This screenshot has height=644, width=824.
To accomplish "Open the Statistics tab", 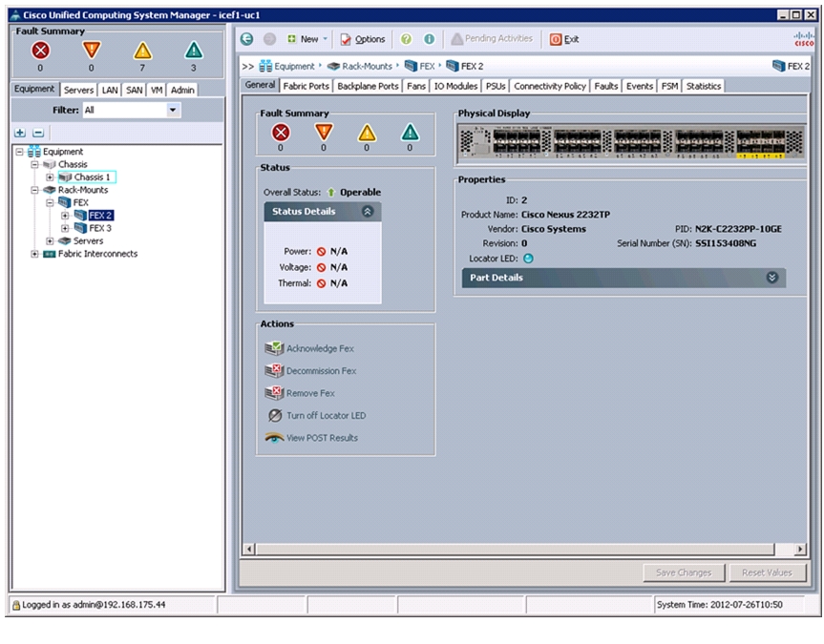I will pyautogui.click(x=703, y=86).
